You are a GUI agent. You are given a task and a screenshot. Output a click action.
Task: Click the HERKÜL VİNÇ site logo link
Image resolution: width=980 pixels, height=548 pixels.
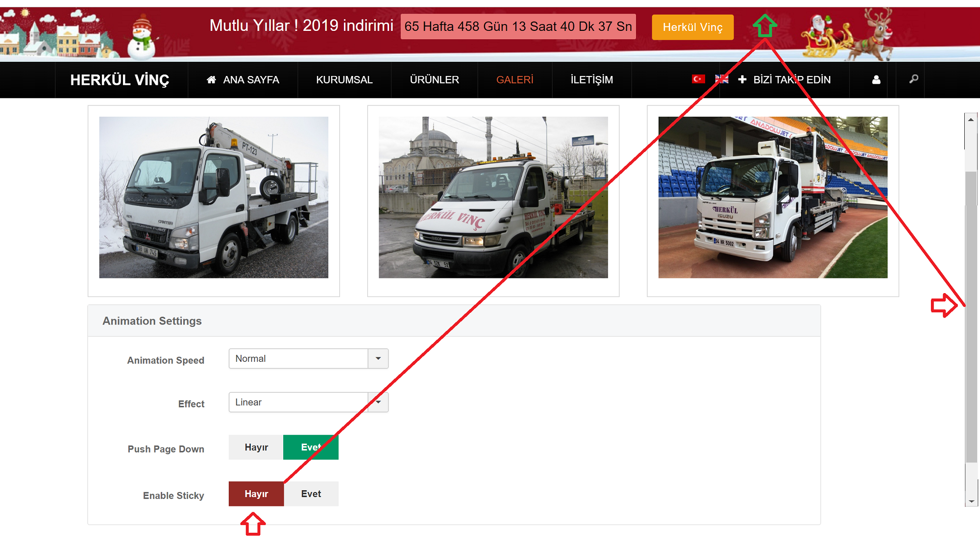pos(120,80)
